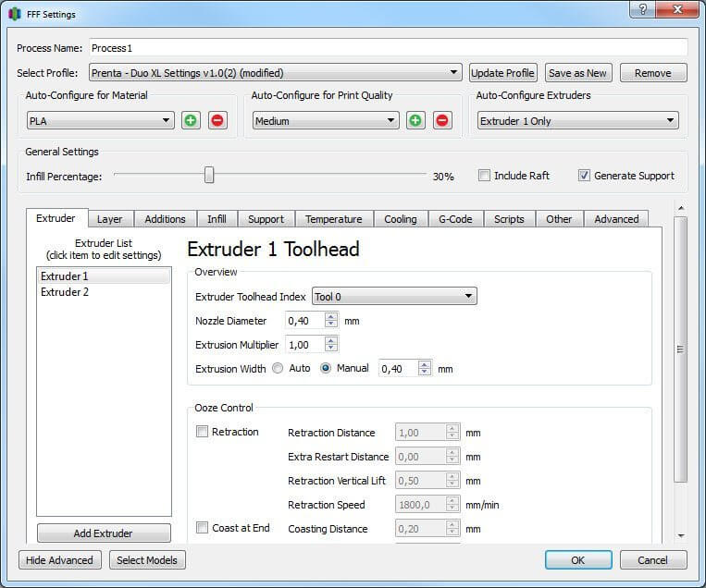Screen dimensions: 706x588
Task: Enable the Retraction checkbox
Action: (203, 432)
